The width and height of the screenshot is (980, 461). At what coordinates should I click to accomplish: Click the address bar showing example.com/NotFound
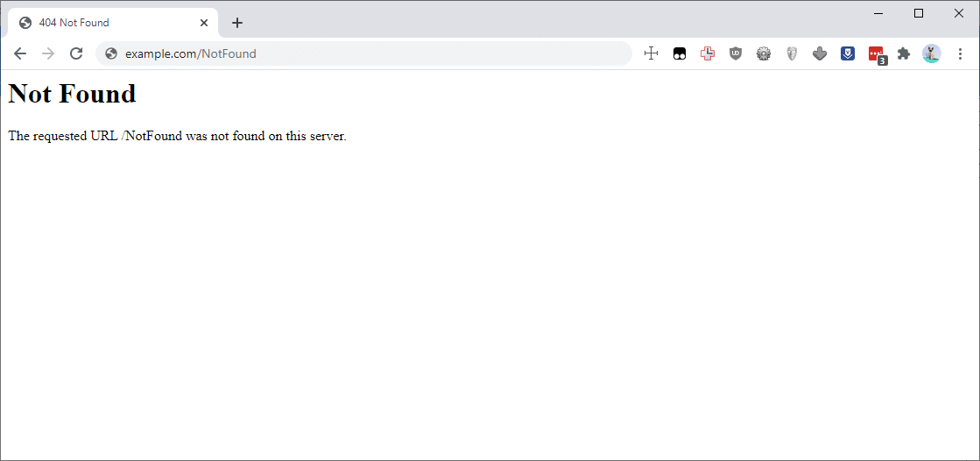point(363,53)
